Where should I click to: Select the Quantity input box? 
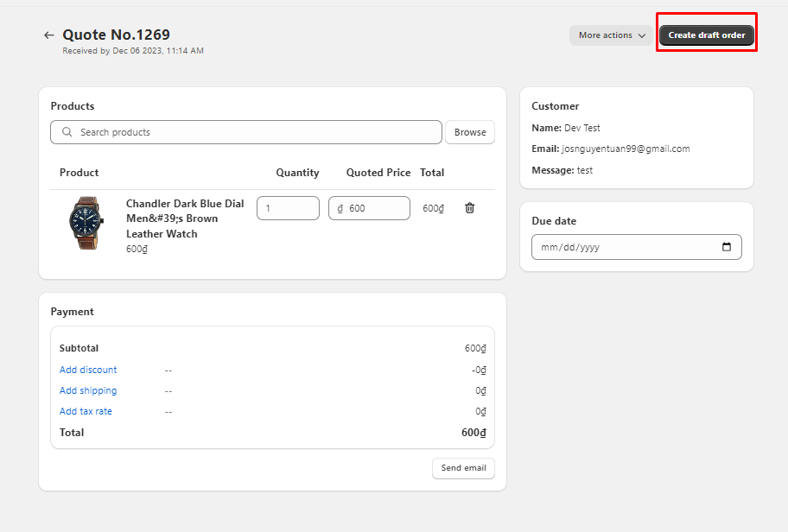(288, 208)
